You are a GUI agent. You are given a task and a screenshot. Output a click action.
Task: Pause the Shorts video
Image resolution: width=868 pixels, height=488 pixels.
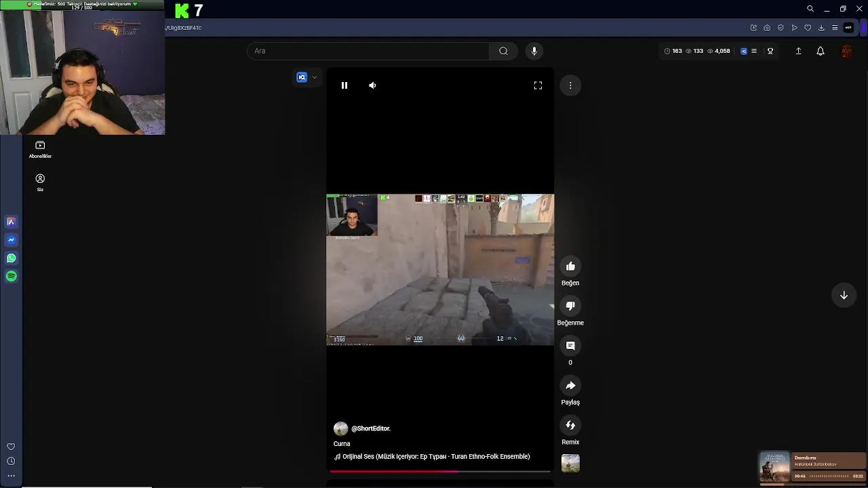click(x=344, y=85)
